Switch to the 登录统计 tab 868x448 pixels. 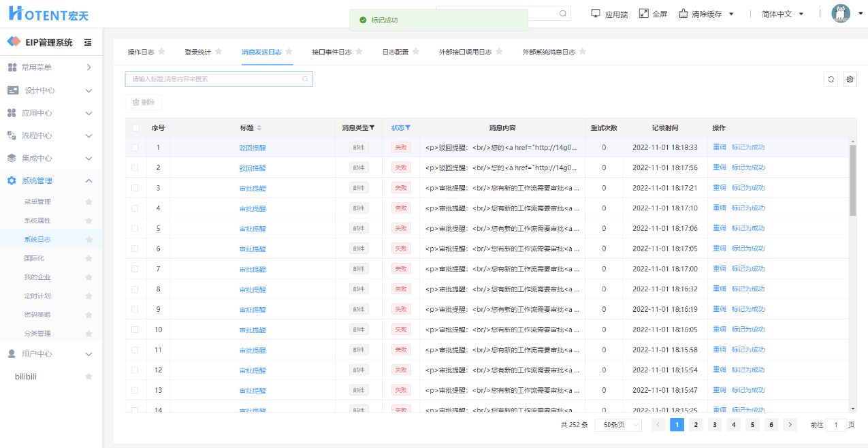(197, 52)
